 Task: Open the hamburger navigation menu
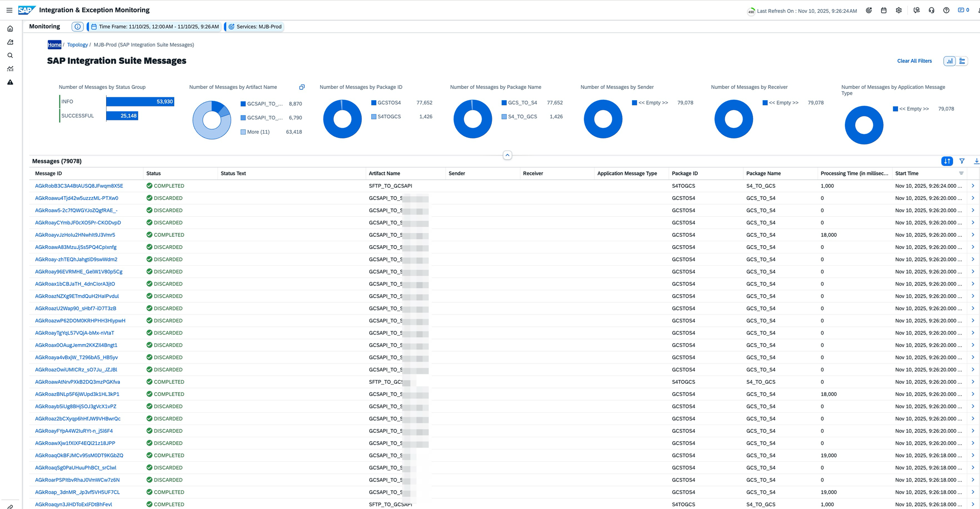tap(9, 10)
